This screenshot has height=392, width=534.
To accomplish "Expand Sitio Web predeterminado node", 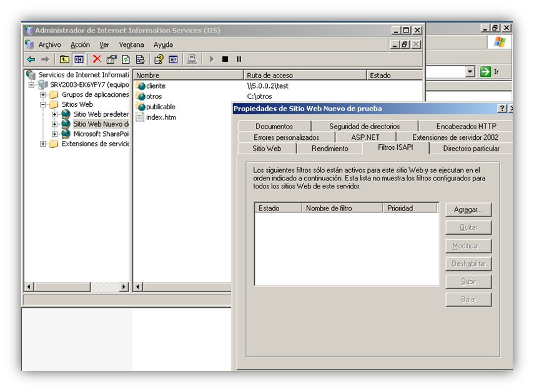I will click(x=54, y=114).
